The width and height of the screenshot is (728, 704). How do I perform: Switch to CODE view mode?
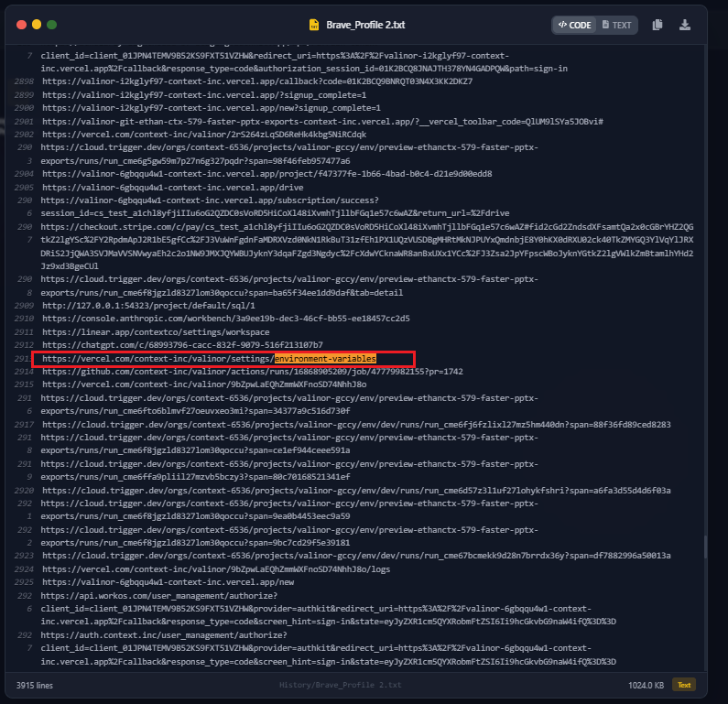tap(574, 25)
